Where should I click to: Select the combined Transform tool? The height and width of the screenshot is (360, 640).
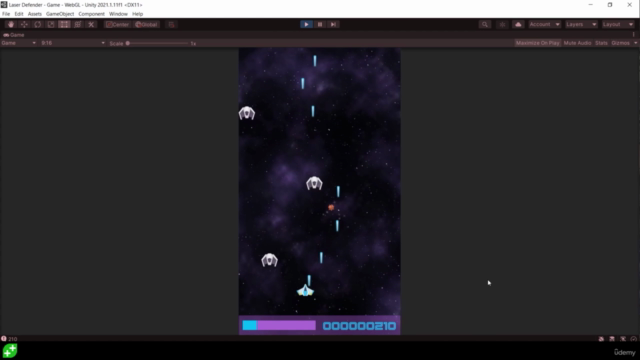click(x=78, y=24)
